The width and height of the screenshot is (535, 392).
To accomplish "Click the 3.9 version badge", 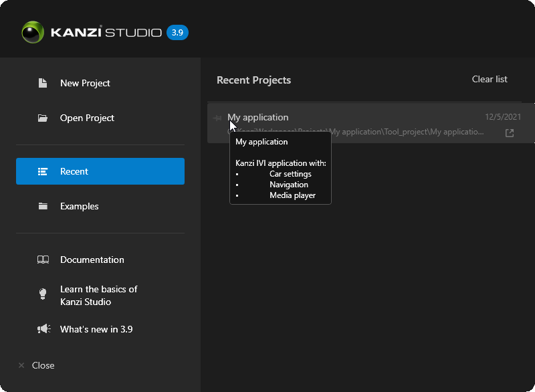I will 177,32.
